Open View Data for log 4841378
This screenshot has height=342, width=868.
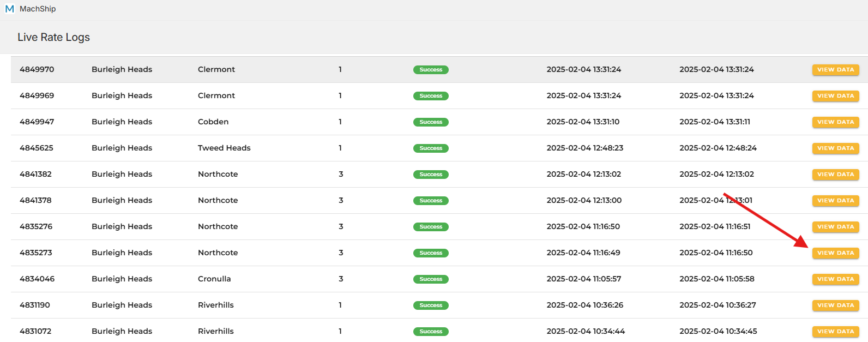coord(835,201)
